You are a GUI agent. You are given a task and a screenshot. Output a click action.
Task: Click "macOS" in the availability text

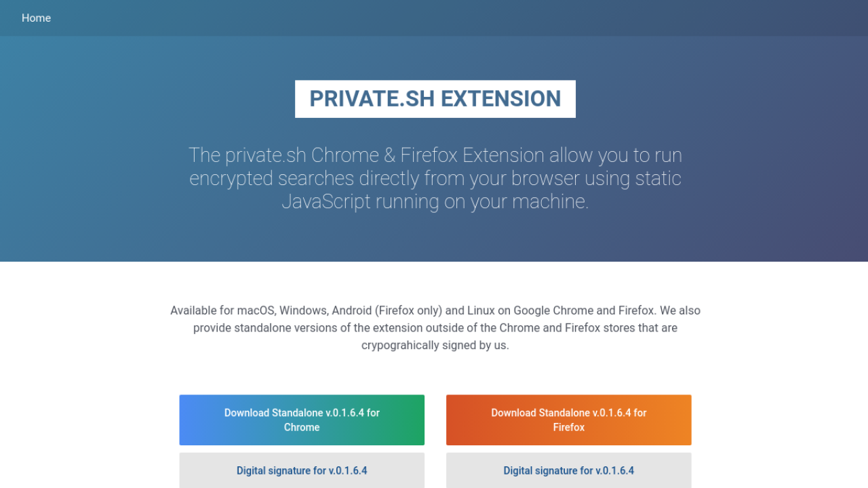coord(256,310)
